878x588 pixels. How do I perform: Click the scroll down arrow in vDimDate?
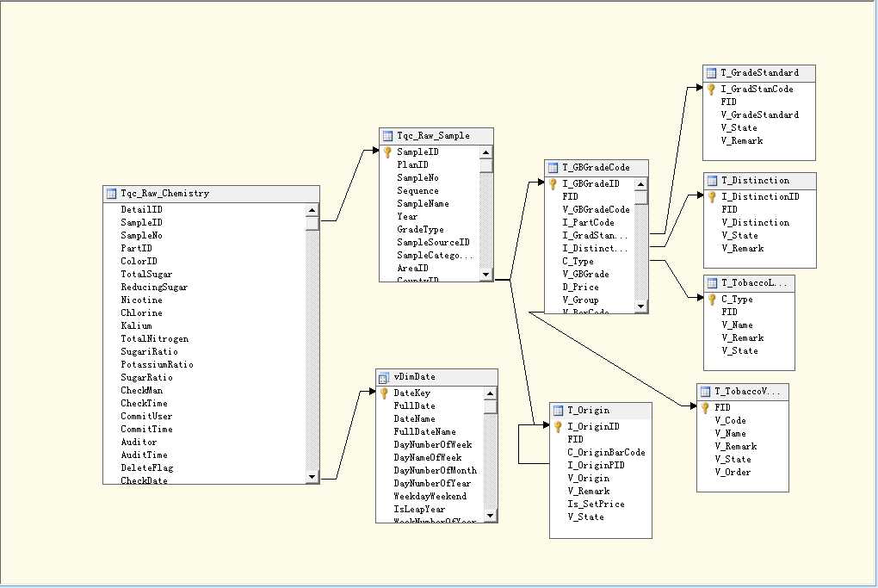point(490,516)
